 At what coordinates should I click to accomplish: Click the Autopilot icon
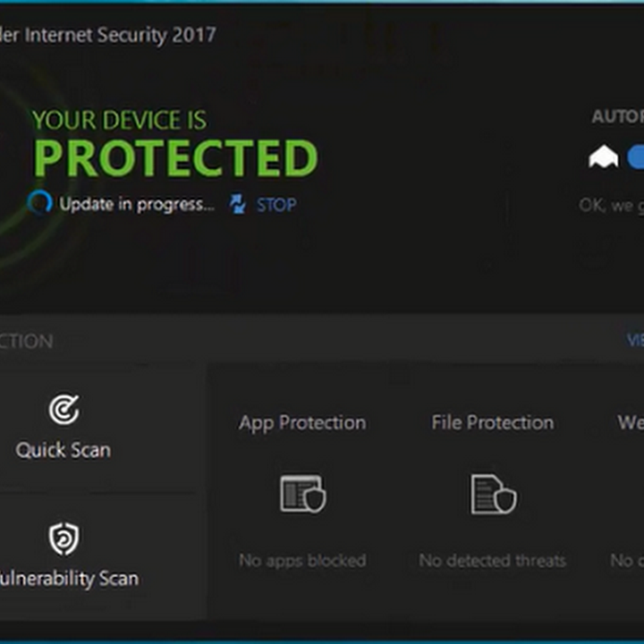tap(603, 158)
